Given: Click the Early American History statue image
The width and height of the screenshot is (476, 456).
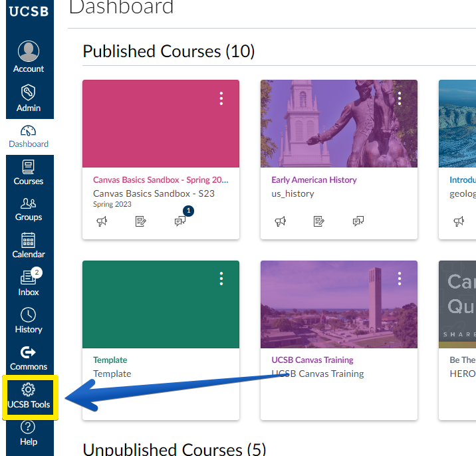Looking at the screenshot, I should (x=339, y=124).
